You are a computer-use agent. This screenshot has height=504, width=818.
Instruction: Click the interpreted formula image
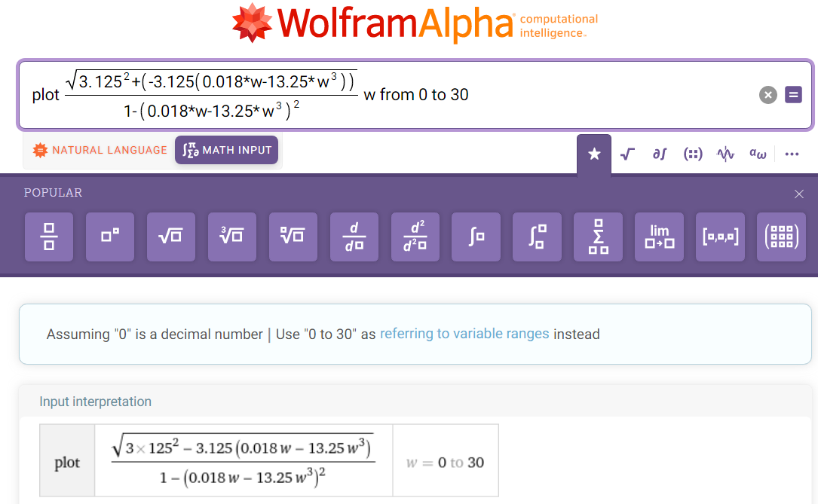pos(244,460)
